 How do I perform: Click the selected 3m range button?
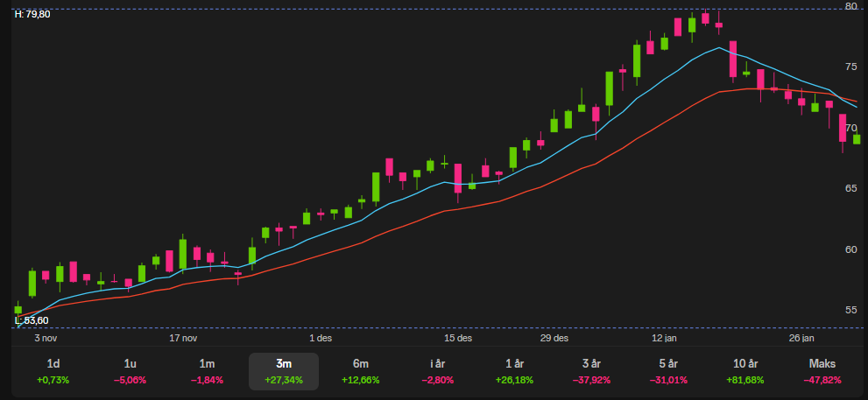tap(284, 371)
